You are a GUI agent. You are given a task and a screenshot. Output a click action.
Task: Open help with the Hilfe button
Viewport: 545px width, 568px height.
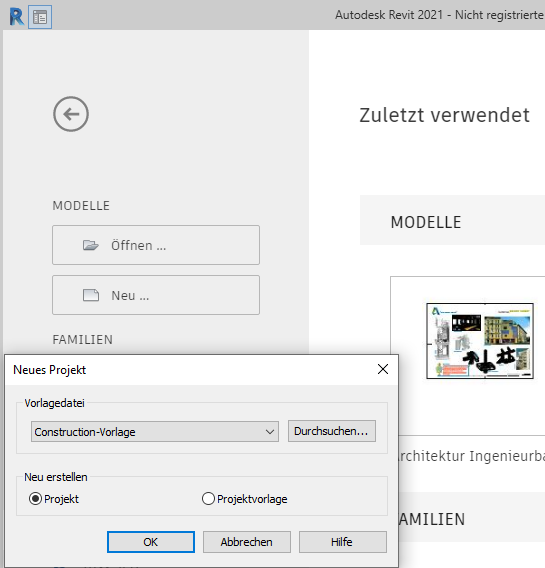343,542
